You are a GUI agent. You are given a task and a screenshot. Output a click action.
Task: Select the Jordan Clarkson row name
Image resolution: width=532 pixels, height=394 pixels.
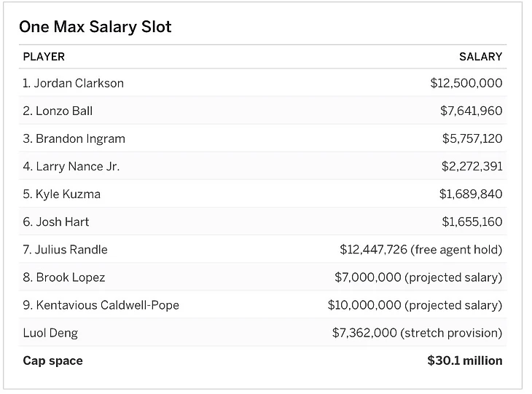[74, 83]
